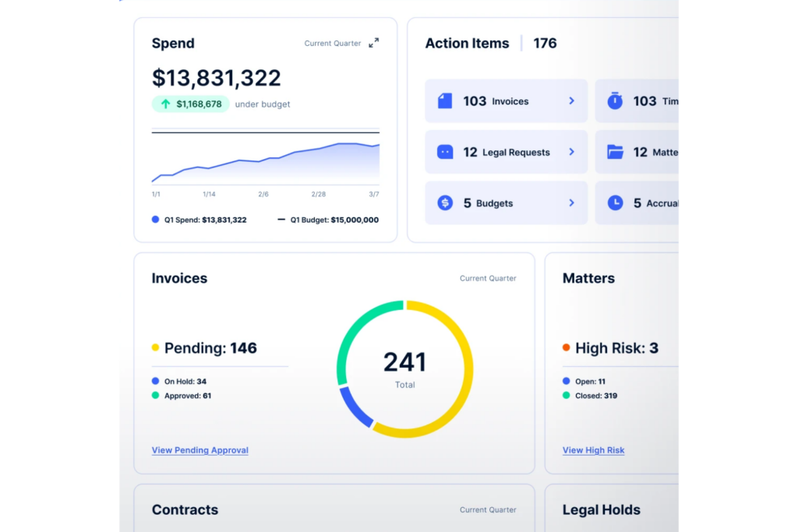The image size is (798, 532).
Task: Click the Current Quarter label in Invoices card
Action: click(x=488, y=278)
